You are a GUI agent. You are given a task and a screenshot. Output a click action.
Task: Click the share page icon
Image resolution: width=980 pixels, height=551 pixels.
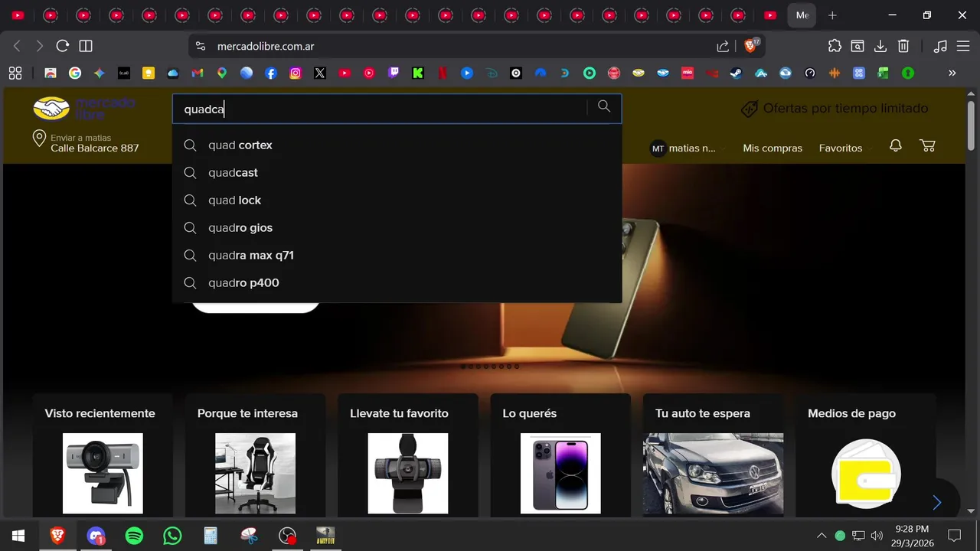pos(723,46)
